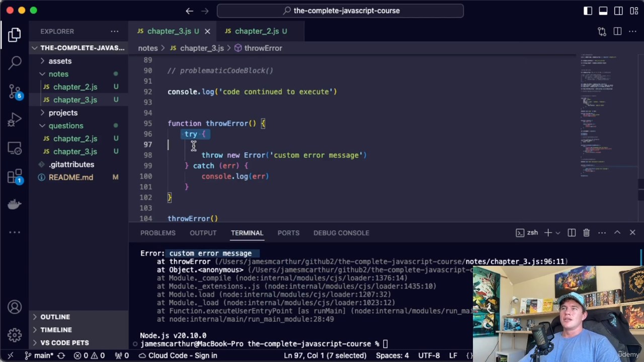Open the Remote Explorer view icon
This screenshot has width=644, height=362.
pyautogui.click(x=14, y=148)
